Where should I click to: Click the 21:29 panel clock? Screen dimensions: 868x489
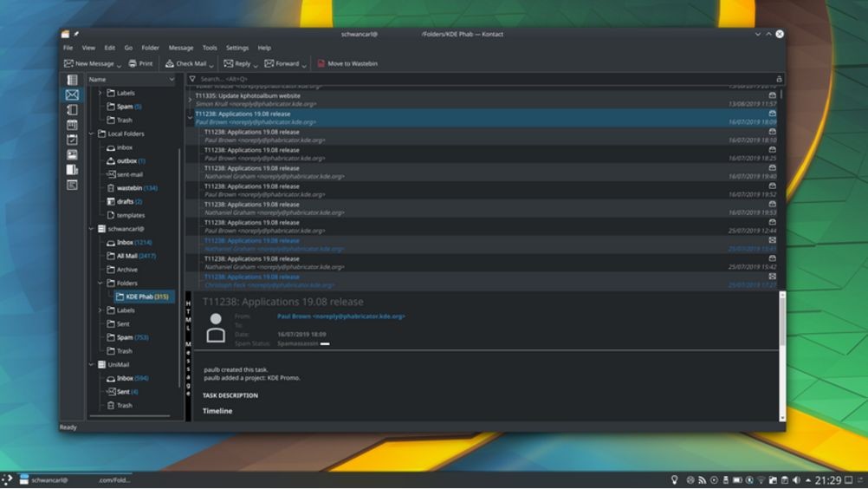pos(828,480)
